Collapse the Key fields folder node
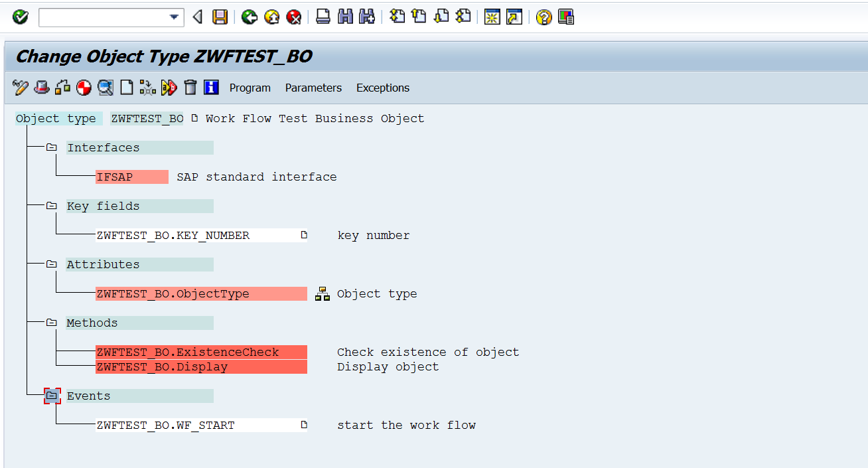This screenshot has height=468, width=868. tap(52, 206)
